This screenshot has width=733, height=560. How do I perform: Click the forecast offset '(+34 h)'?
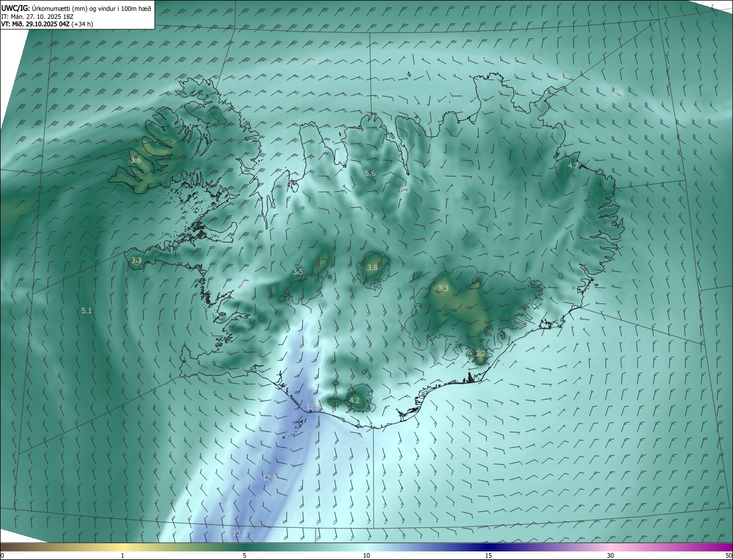[x=82, y=24]
